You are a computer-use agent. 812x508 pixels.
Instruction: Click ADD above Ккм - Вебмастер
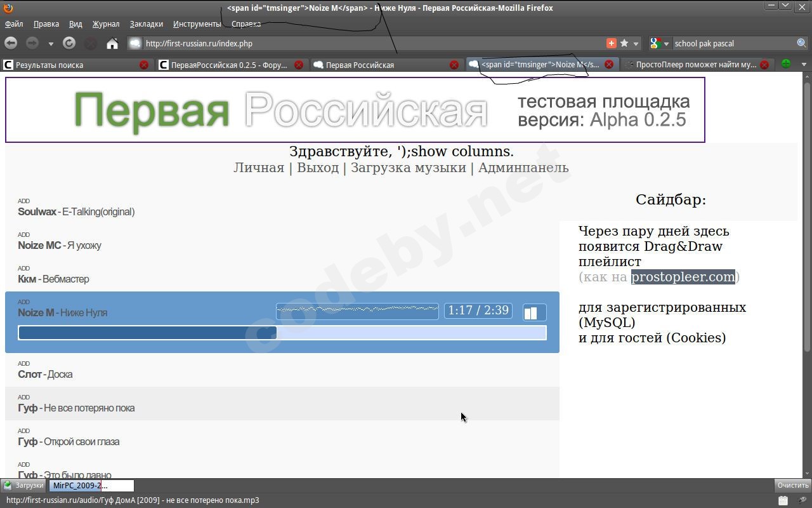23,268
